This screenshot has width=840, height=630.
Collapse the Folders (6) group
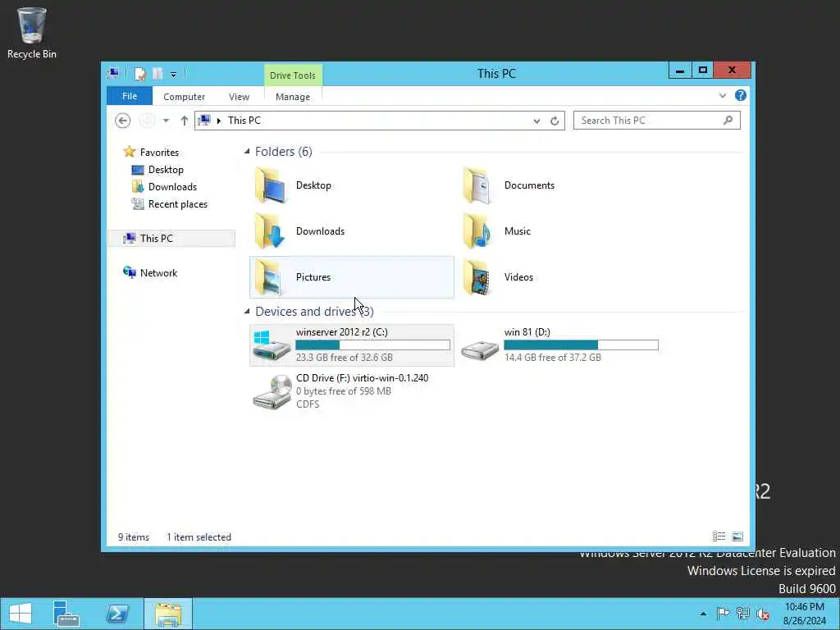pos(247,152)
